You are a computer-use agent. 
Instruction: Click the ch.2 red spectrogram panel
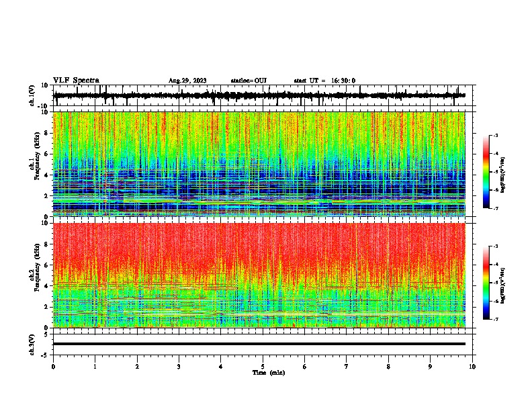259,275
